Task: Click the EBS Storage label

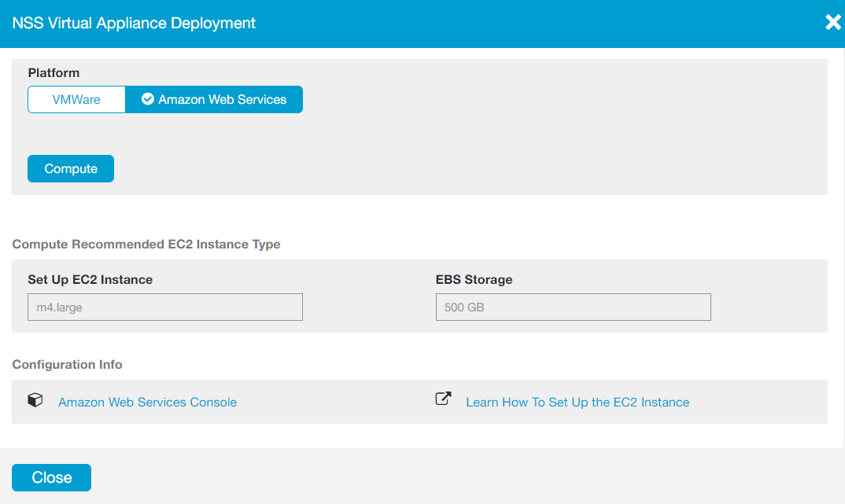Action: click(474, 279)
